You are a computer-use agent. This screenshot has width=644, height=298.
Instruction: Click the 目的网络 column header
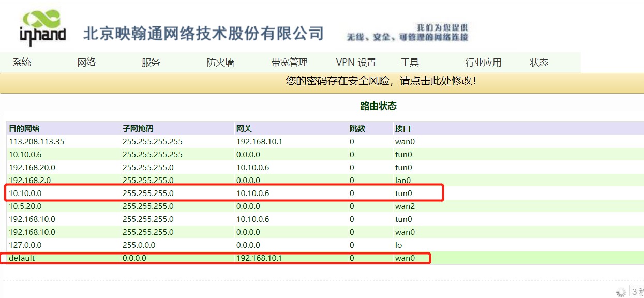24,128
